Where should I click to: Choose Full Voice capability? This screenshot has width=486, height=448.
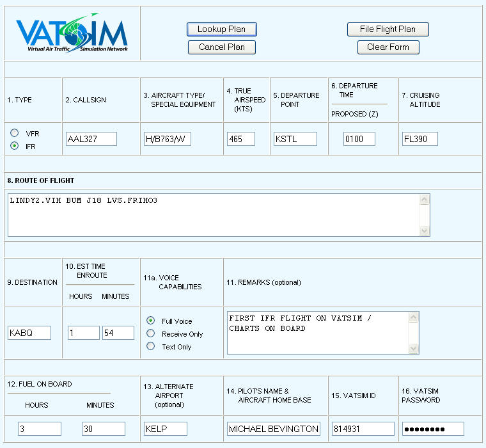click(151, 321)
